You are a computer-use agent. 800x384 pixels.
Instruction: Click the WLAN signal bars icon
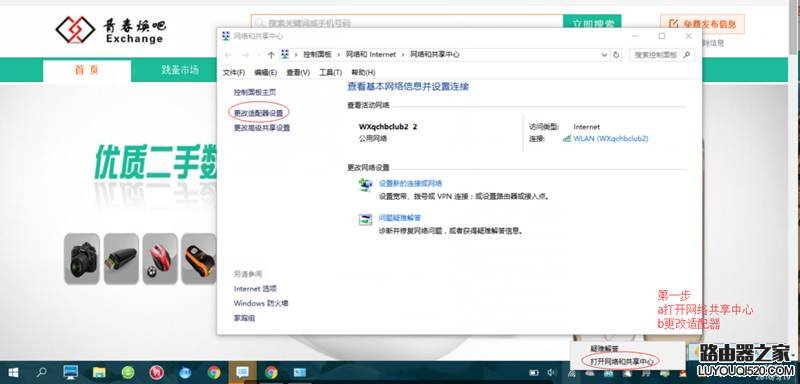[566, 138]
